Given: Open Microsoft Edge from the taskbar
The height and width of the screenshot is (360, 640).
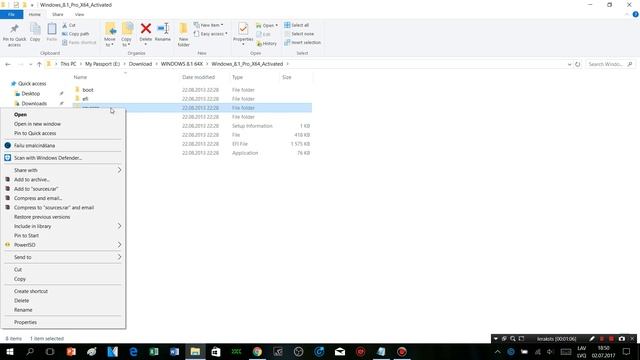Looking at the screenshot, I should 133,352.
